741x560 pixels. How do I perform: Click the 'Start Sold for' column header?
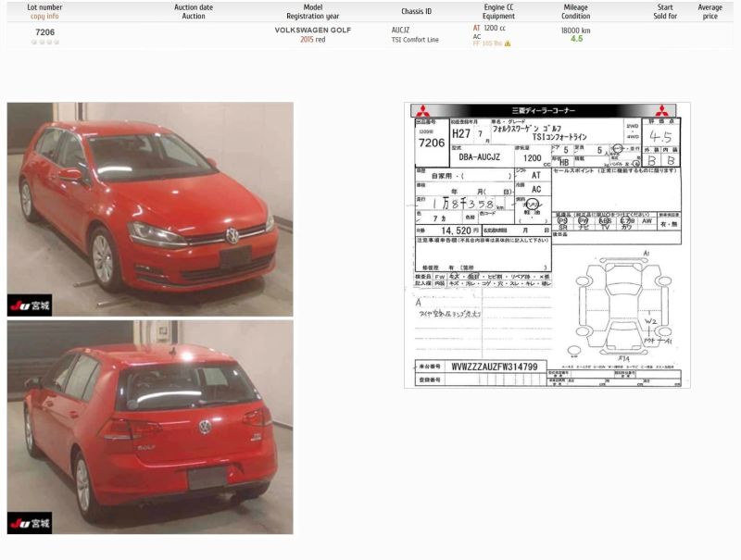pyautogui.click(x=665, y=12)
